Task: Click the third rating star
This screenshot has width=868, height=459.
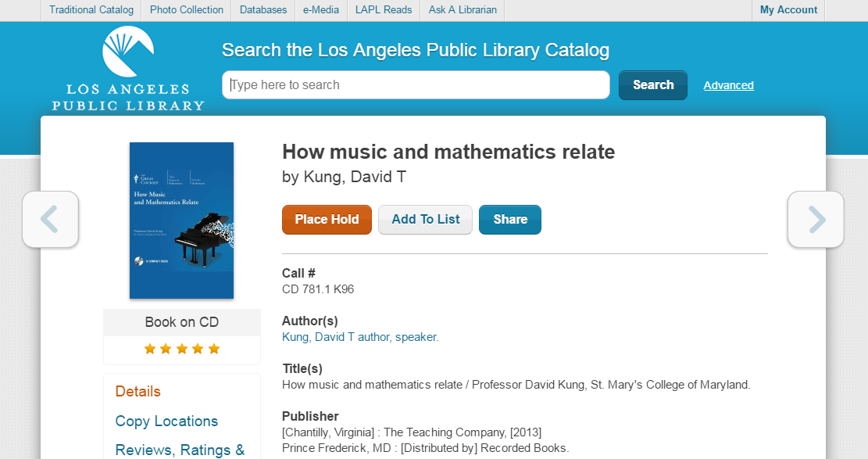Action: pos(182,349)
